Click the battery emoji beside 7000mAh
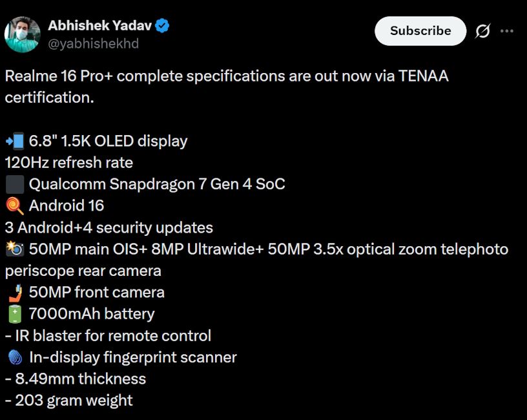The height and width of the screenshot is (420, 527). pyautogui.click(x=14, y=313)
